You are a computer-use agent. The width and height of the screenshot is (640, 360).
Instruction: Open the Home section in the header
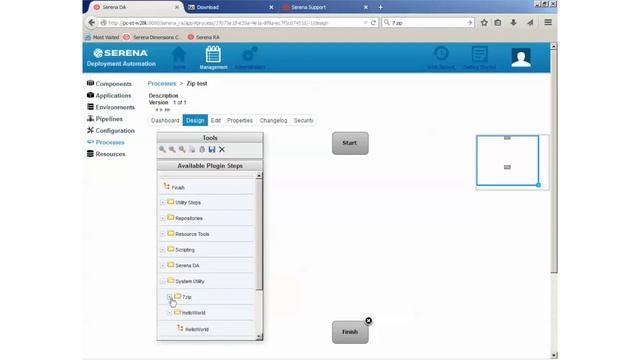pos(179,58)
